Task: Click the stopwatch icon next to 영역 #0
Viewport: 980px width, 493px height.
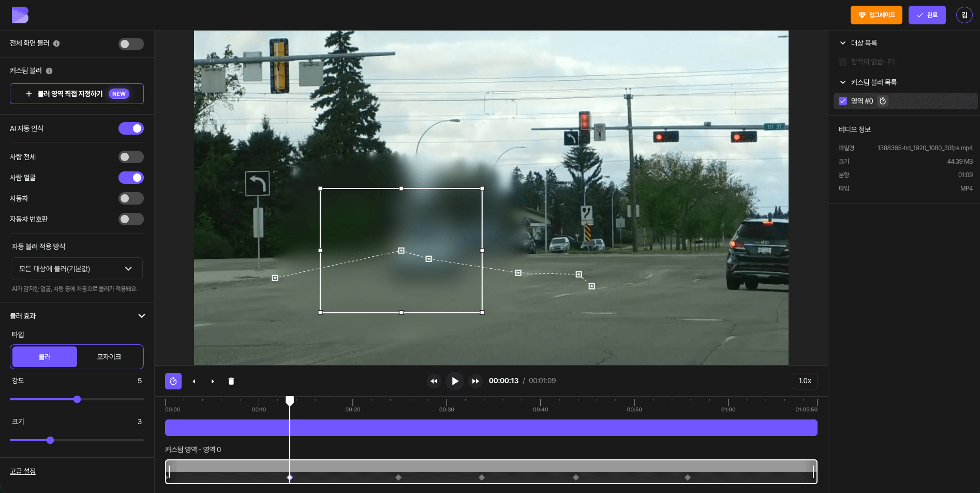Action: click(883, 101)
